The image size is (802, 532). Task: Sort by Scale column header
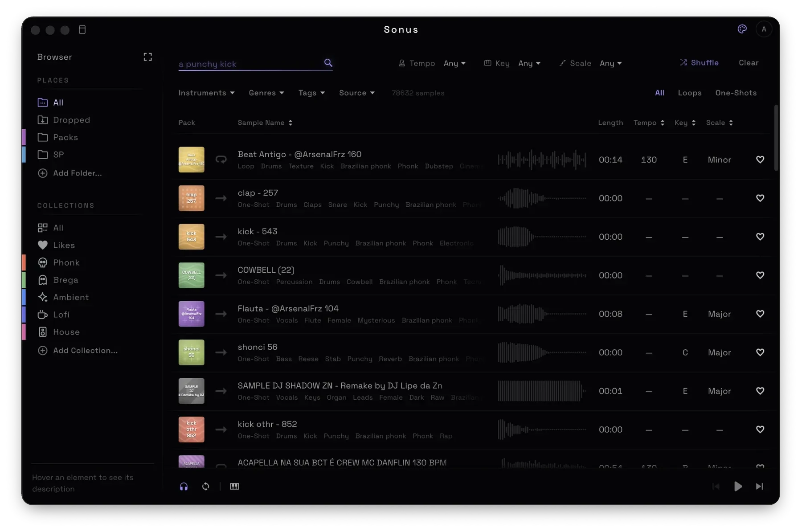[719, 123]
